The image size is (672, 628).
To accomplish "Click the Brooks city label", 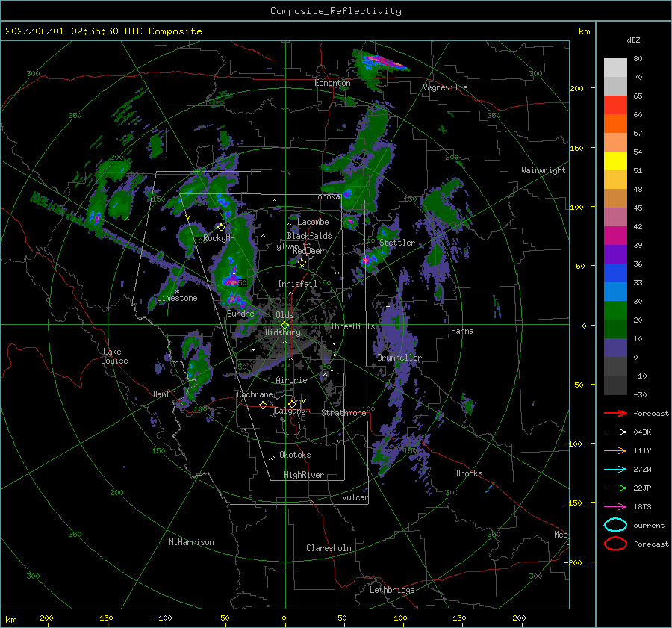I will point(469,473).
